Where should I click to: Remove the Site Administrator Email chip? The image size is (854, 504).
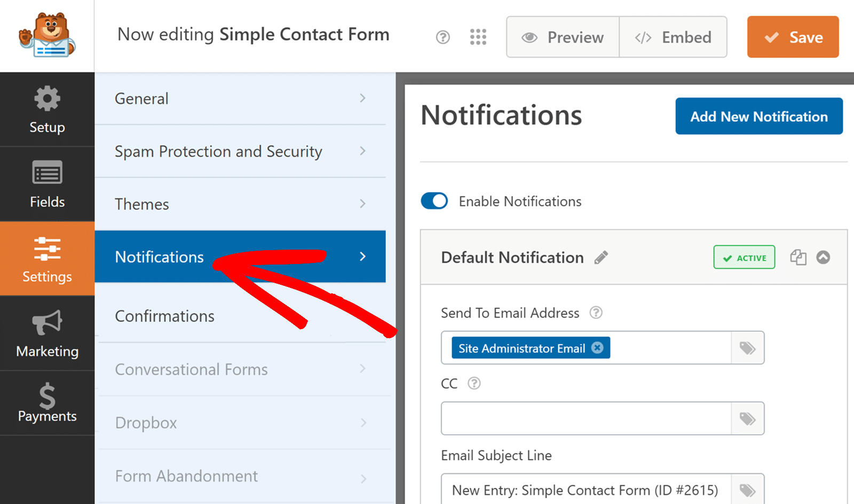pyautogui.click(x=597, y=348)
